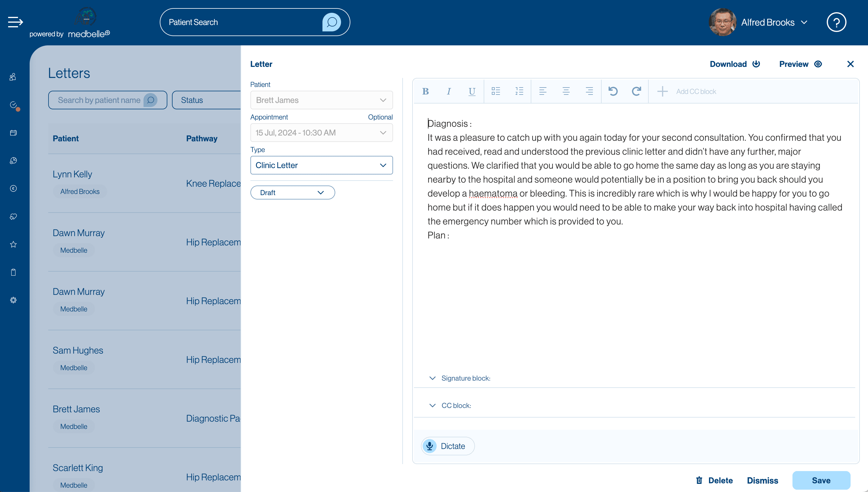Center align the text

click(566, 91)
